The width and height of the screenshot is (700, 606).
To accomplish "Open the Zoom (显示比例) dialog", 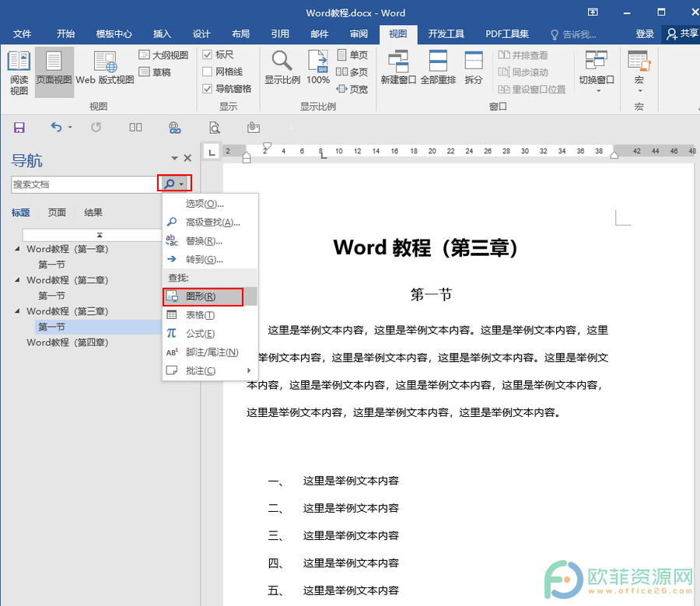I will tap(282, 68).
